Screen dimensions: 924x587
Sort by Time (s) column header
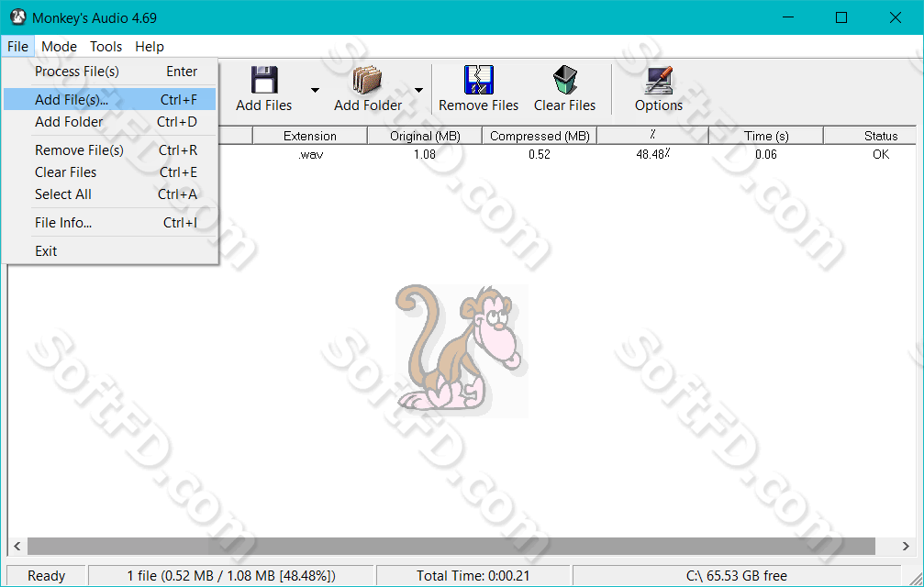[x=766, y=136]
